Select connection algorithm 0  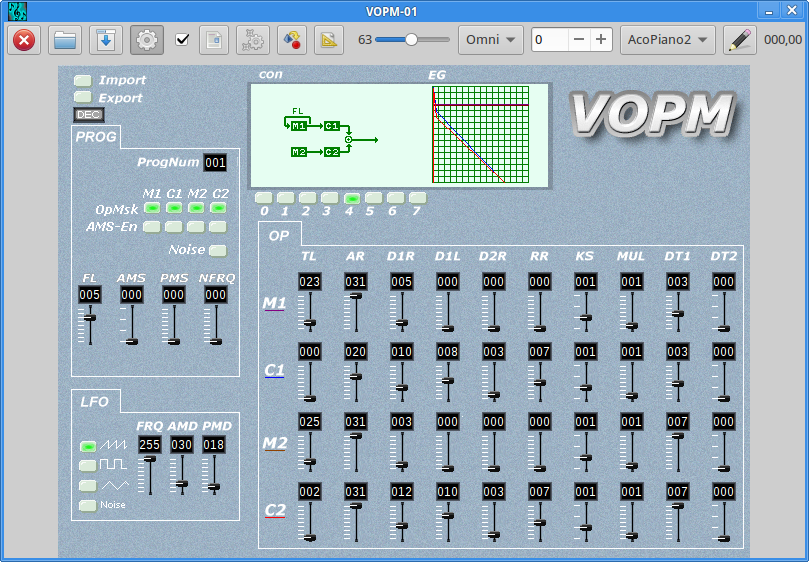point(264,198)
